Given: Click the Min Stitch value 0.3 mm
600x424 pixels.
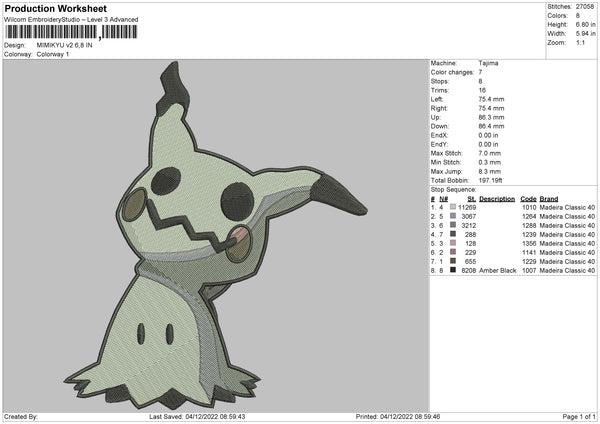Looking at the screenshot, I should pos(489,162).
